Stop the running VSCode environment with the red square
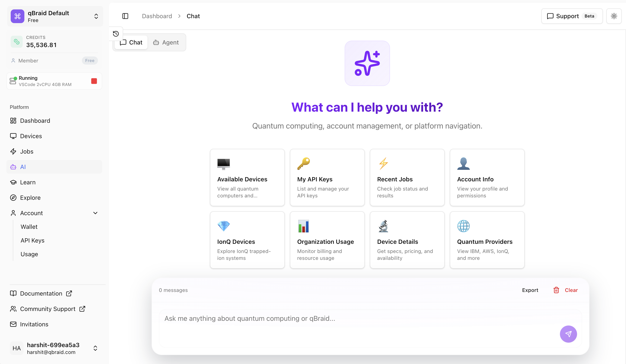Screen dimensions: 626x364 (94, 81)
